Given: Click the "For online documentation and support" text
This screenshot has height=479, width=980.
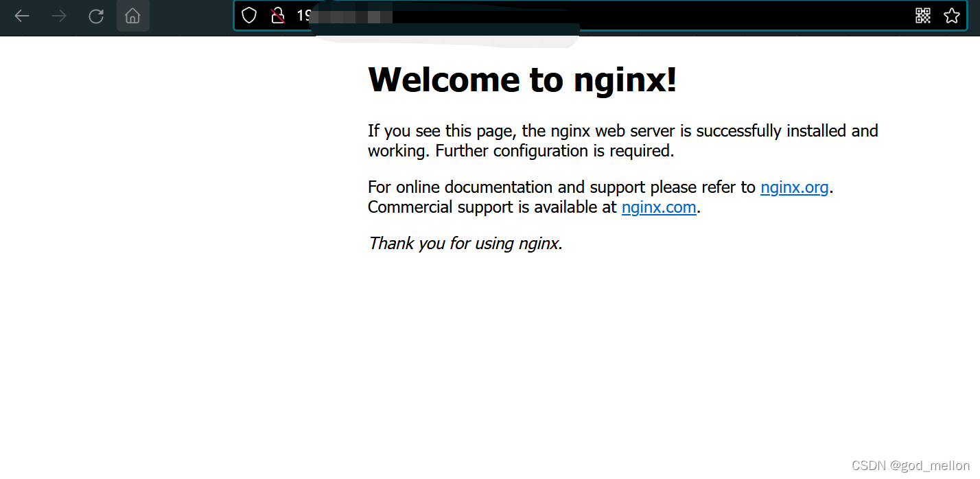Looking at the screenshot, I should [x=506, y=187].
